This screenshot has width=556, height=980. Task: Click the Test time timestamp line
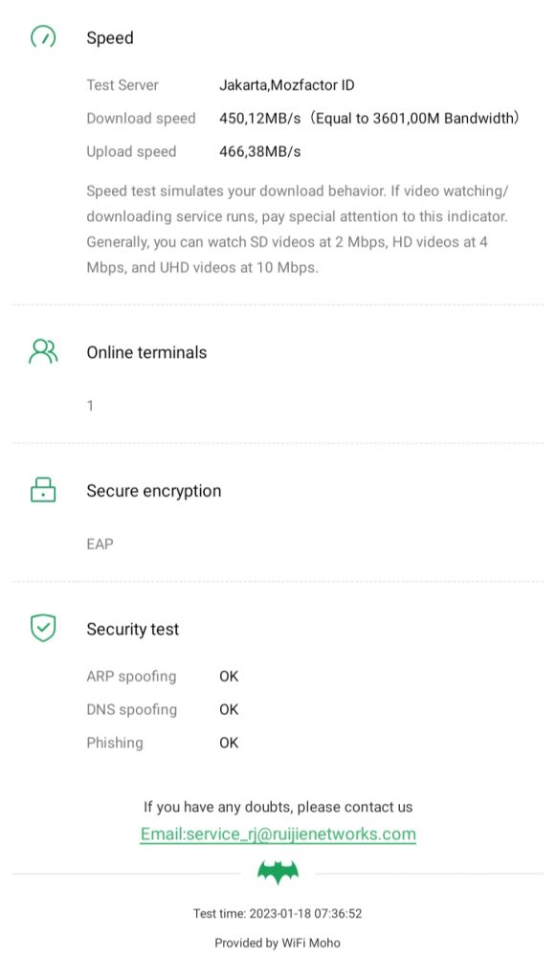tap(278, 913)
